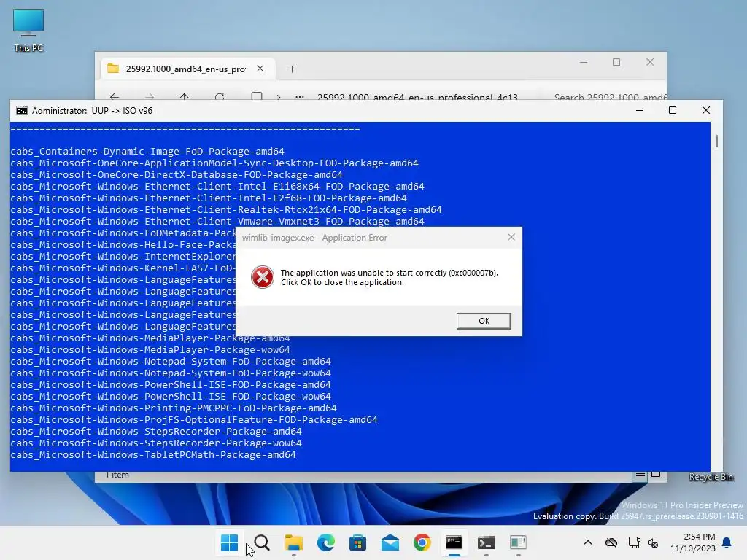The height and width of the screenshot is (560, 747).
Task: Click the PowerShell-ISE-FOD-Package-amd64 line
Action: [x=171, y=385]
